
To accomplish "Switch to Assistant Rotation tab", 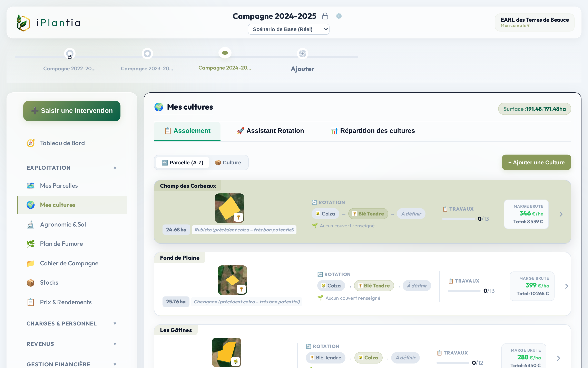I will (x=271, y=131).
